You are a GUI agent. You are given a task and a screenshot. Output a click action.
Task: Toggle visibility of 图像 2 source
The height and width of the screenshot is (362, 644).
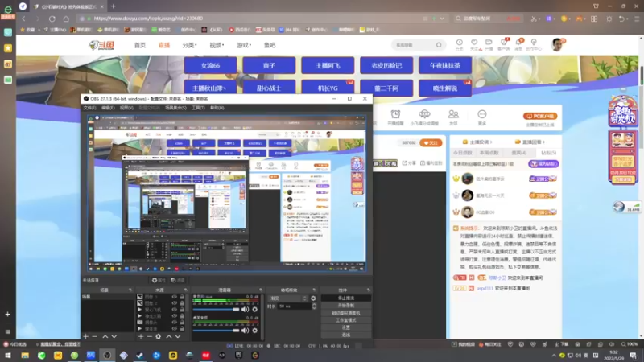[174, 303]
